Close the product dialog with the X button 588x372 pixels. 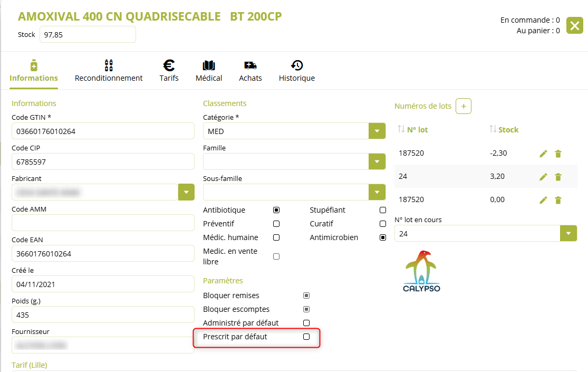(574, 25)
